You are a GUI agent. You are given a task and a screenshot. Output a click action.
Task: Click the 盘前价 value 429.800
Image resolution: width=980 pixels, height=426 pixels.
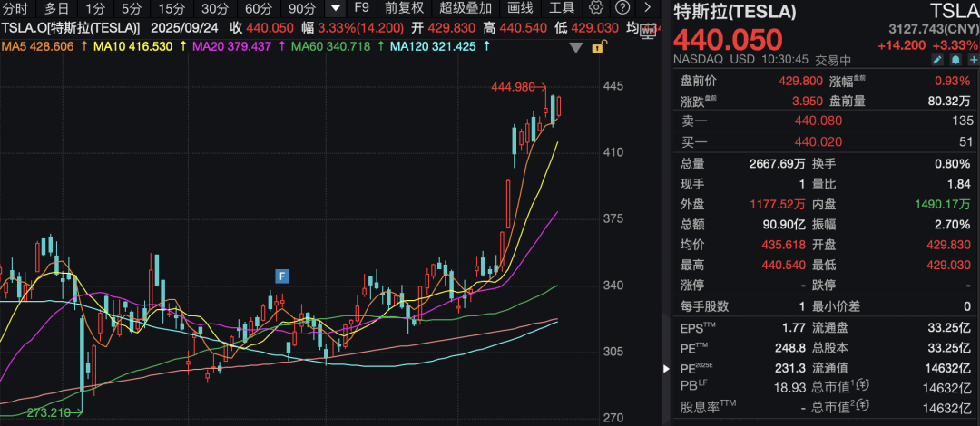tap(799, 82)
